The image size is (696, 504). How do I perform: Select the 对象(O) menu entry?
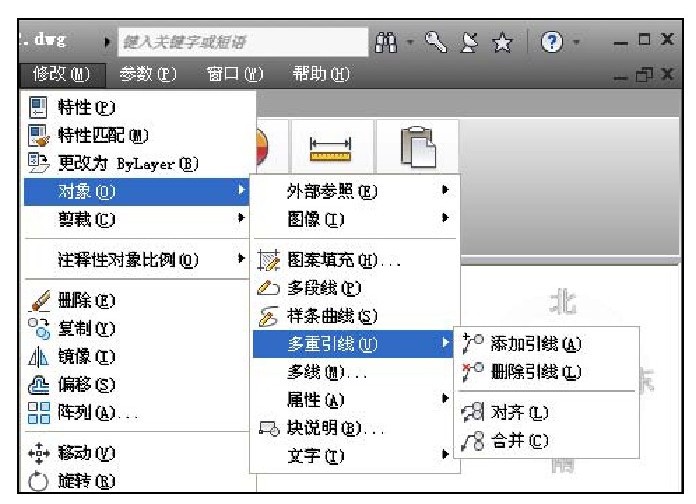pyautogui.click(x=137, y=192)
